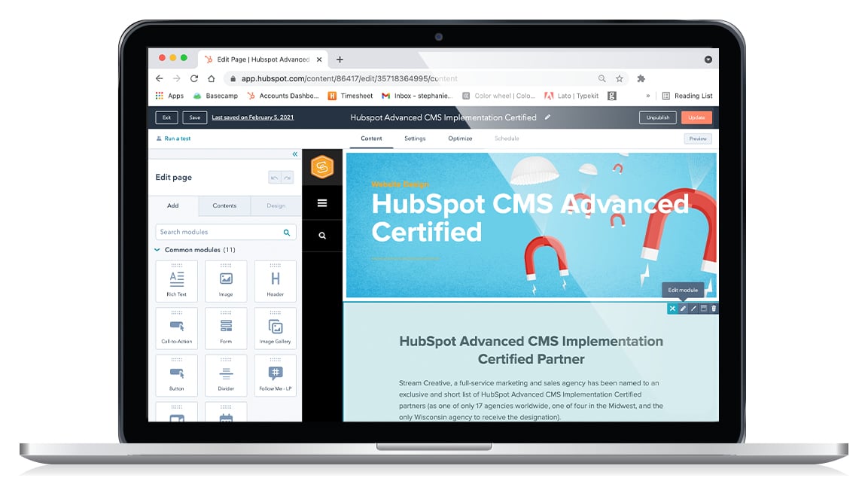Bookmark this page with star icon

click(620, 78)
